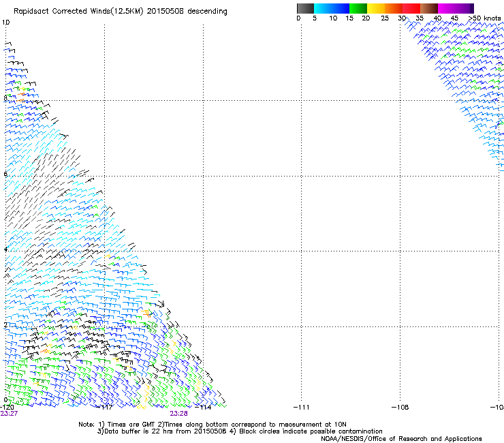Viewport: 504px width, 443px height.
Task: Click the -117 longitude axis label
Action: [104, 408]
